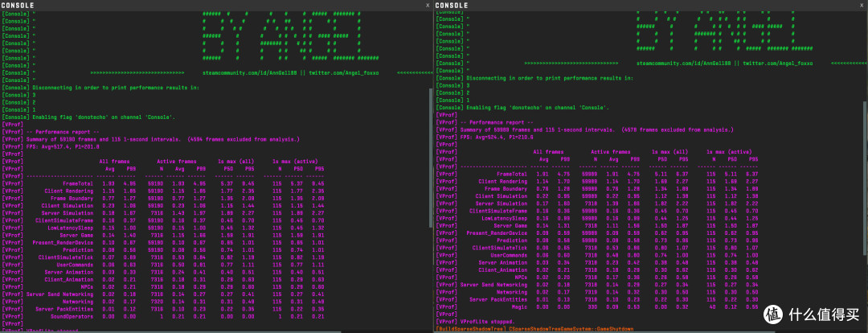Select the Client Rendering row in right console

[598, 181]
